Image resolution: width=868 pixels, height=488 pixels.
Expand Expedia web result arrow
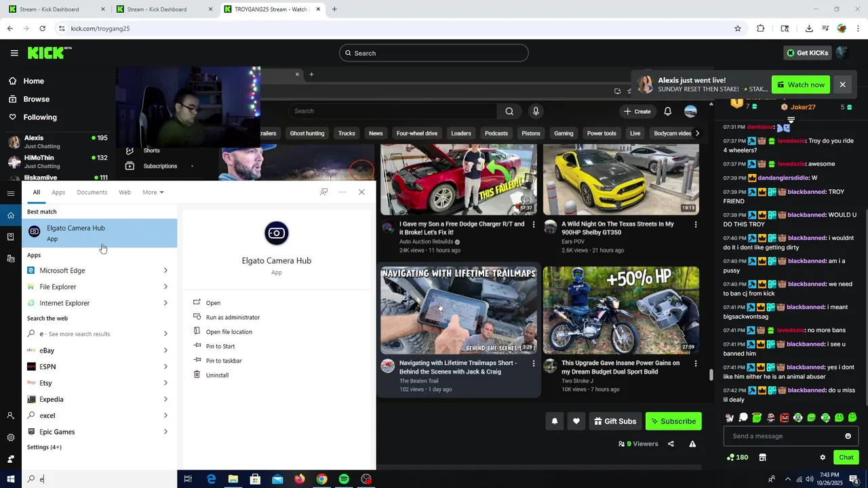point(165,399)
